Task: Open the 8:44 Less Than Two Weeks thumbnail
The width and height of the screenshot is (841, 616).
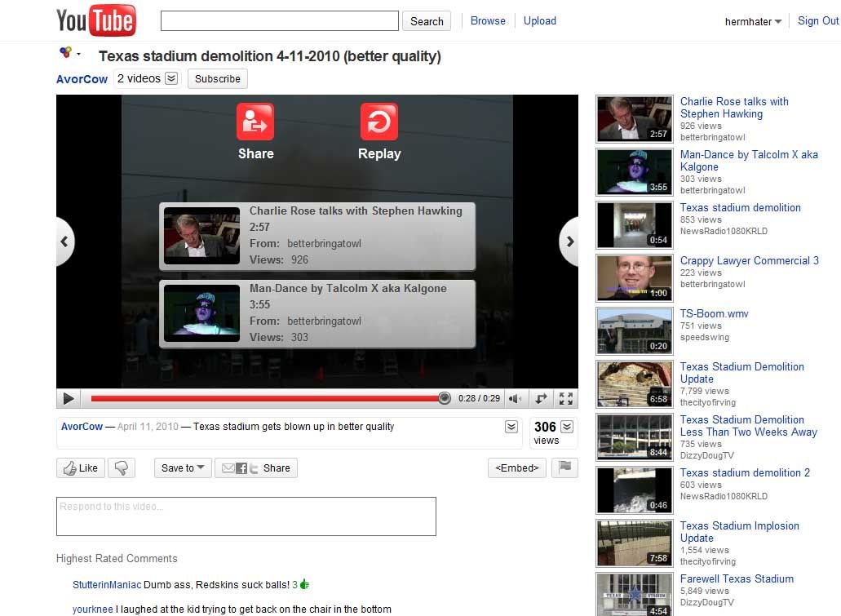Action: click(635, 437)
